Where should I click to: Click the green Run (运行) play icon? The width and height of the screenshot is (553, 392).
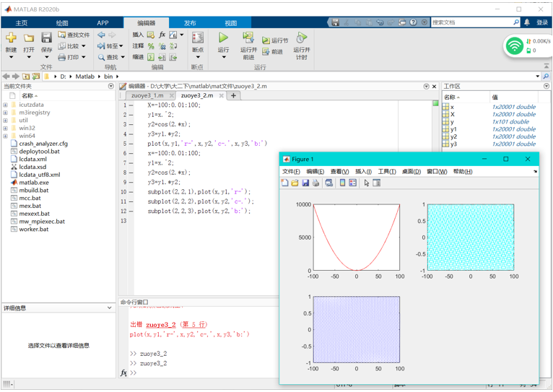(x=223, y=38)
